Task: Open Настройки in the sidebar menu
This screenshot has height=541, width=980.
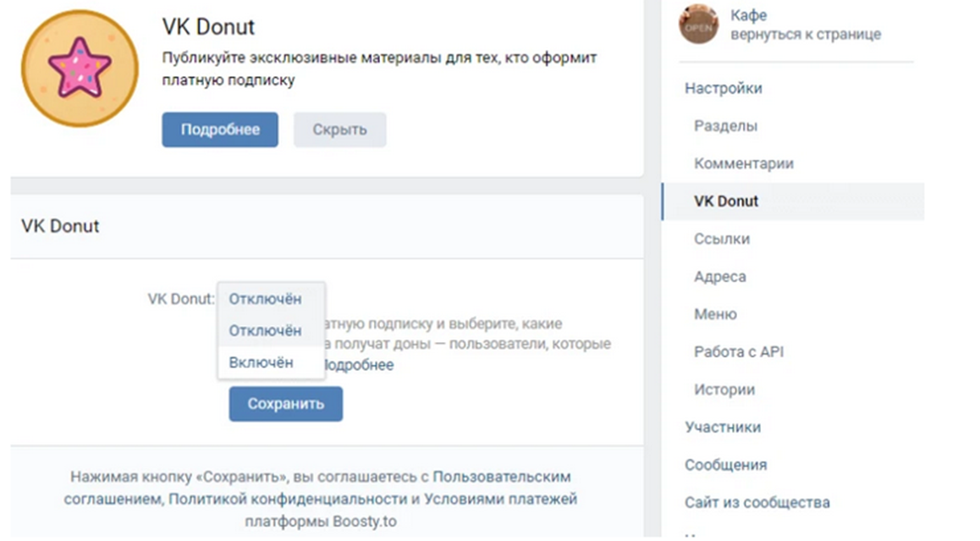Action: (x=724, y=88)
